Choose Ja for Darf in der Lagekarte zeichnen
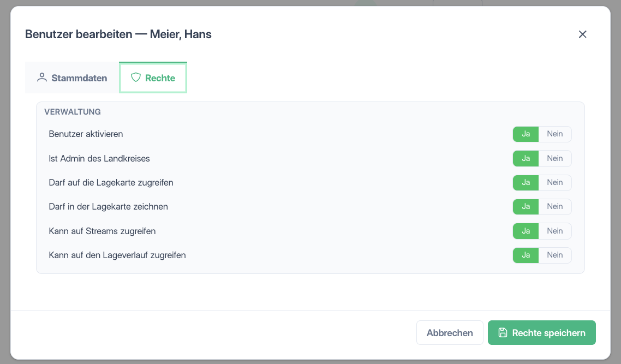 point(526,207)
